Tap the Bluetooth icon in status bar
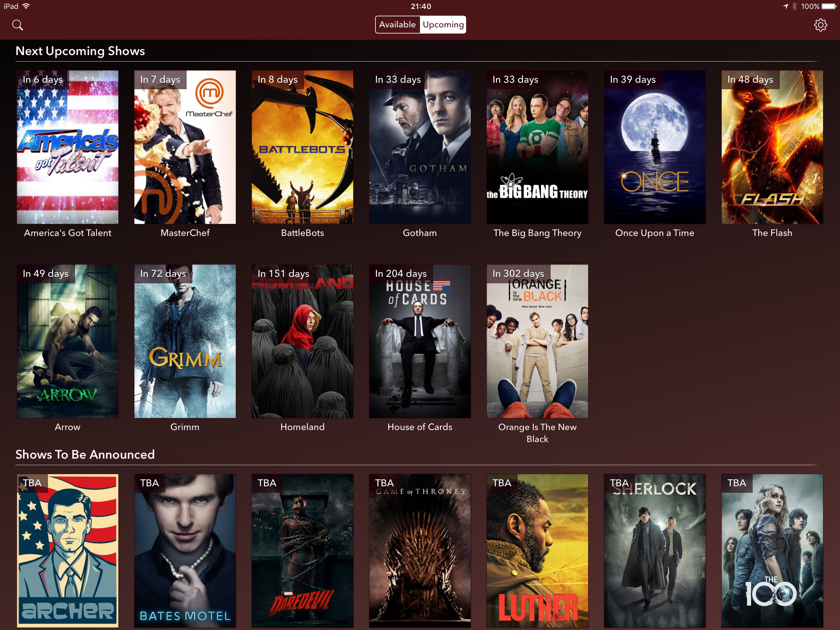Viewport: 840px width, 630px height. 794,6
